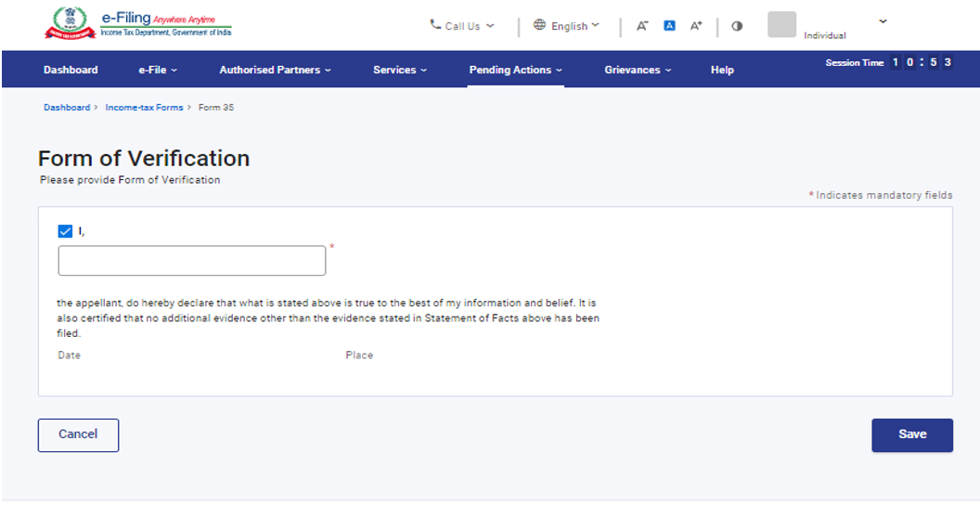Click the appellant name input field
980x505 pixels.
(x=192, y=261)
